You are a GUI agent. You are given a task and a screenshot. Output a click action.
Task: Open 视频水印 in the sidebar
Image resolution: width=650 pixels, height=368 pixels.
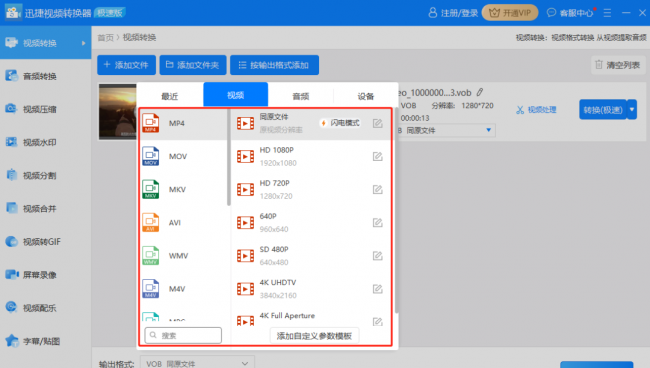45,142
